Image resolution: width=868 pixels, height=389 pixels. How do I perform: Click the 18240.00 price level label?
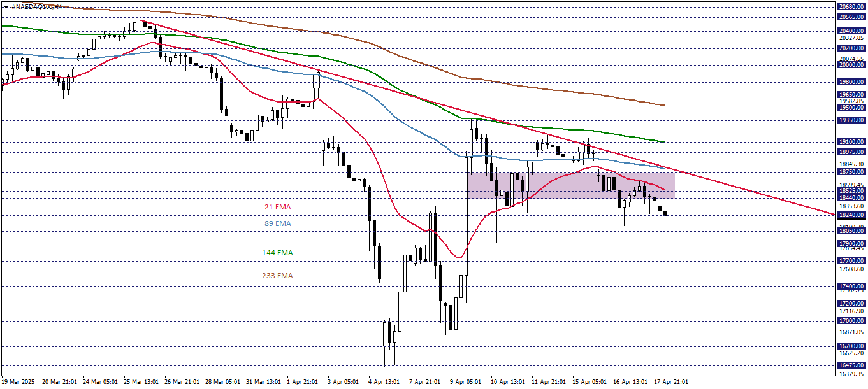point(851,215)
